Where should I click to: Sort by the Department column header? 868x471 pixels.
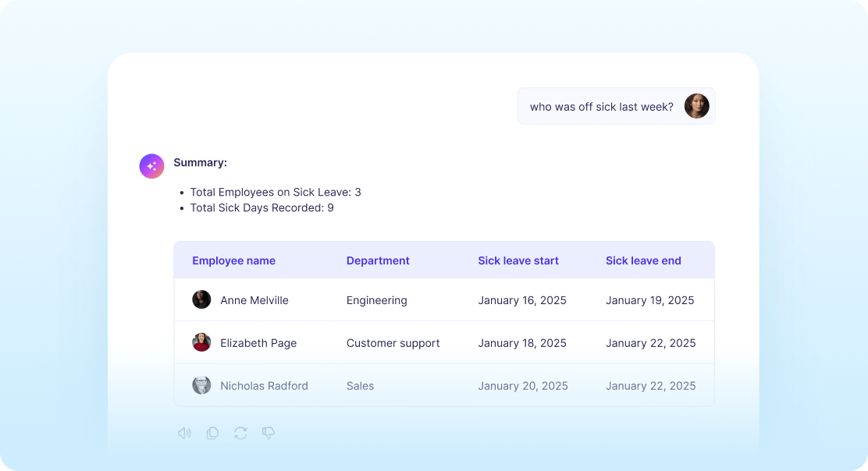[x=378, y=260]
